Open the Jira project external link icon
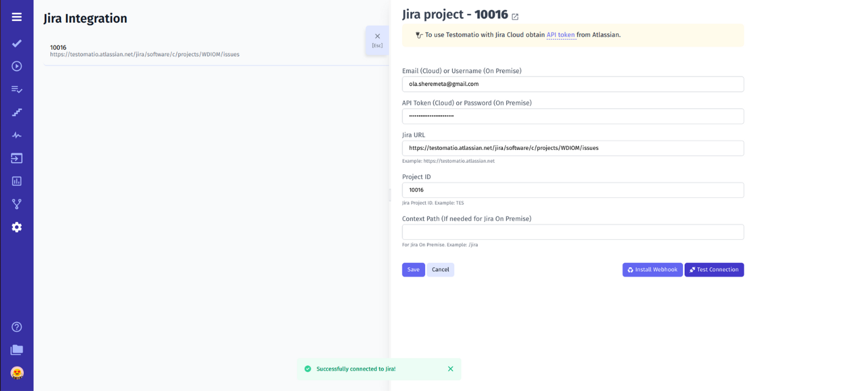 (x=514, y=16)
